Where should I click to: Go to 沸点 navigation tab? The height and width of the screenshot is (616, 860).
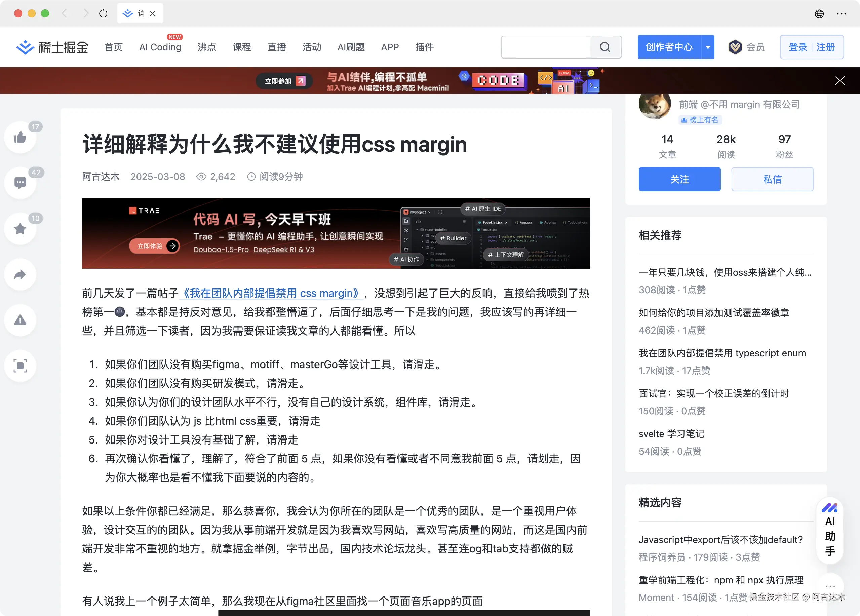tap(207, 47)
